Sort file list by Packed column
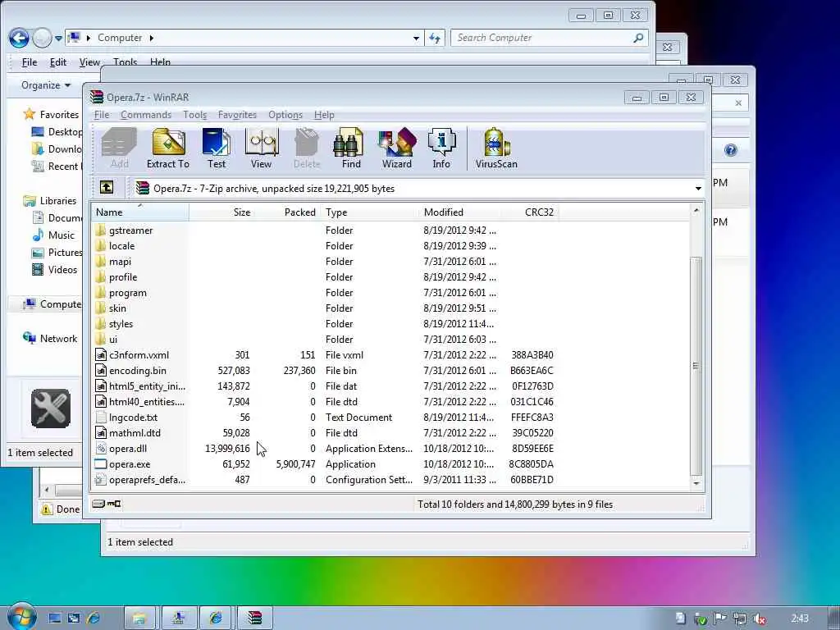The height and width of the screenshot is (630, 840). coord(288,212)
